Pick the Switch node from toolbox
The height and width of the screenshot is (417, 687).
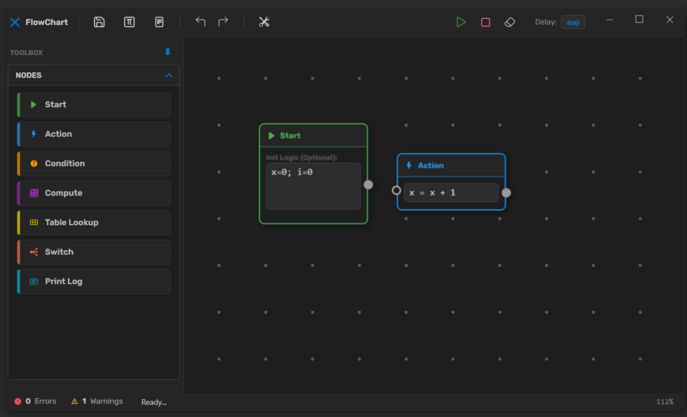[x=94, y=252]
